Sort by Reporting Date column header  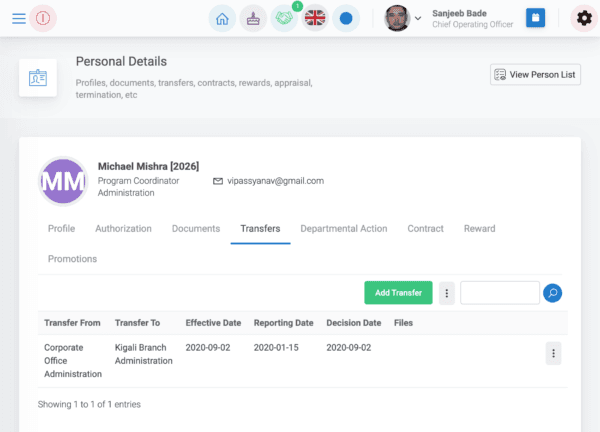coord(284,323)
